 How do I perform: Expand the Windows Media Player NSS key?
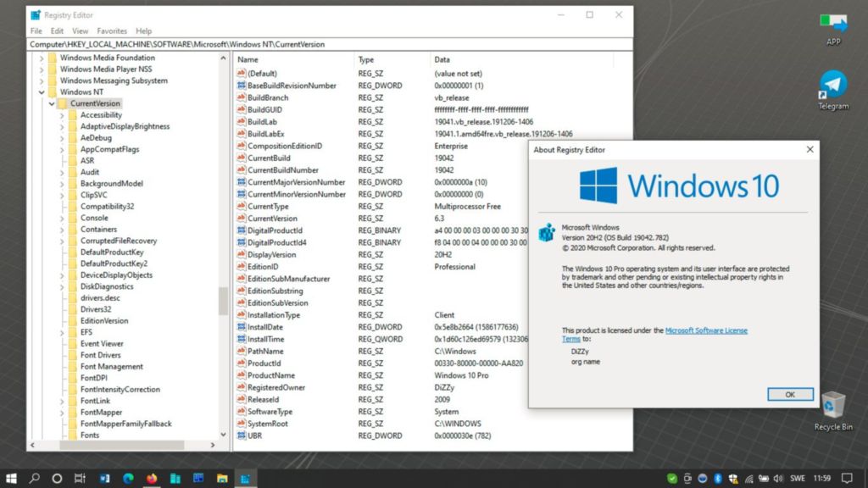41,69
